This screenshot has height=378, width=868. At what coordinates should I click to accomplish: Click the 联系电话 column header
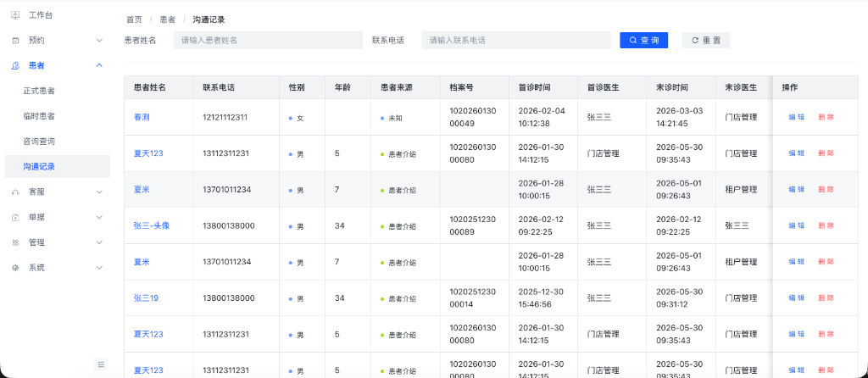[x=236, y=87]
